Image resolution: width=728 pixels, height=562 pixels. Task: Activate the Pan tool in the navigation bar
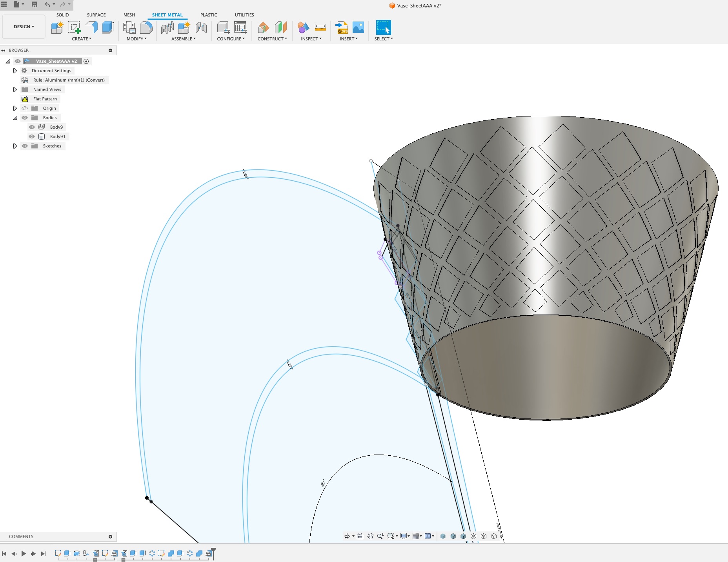pos(371,536)
